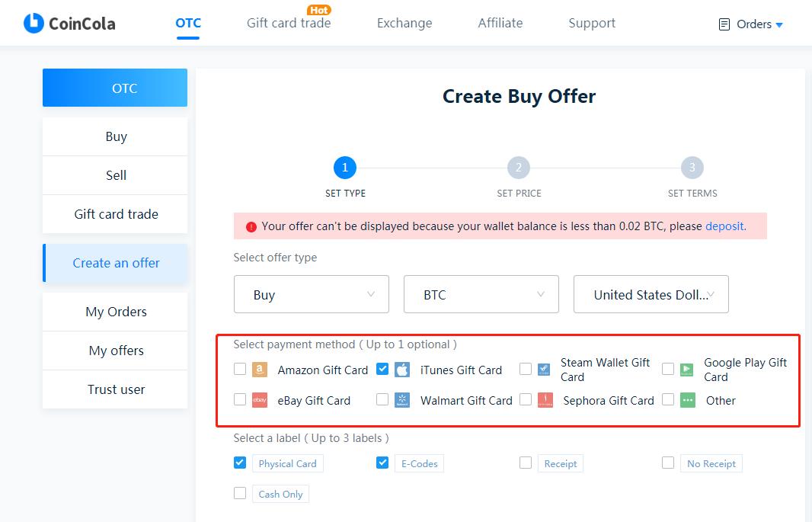
Task: Check the Receipt label checkbox
Action: click(526, 463)
